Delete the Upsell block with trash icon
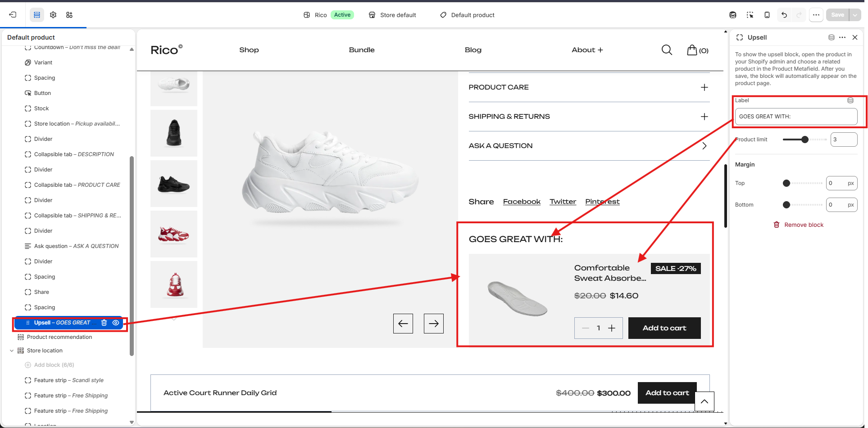Image resolution: width=868 pixels, height=428 pixels. tap(104, 323)
